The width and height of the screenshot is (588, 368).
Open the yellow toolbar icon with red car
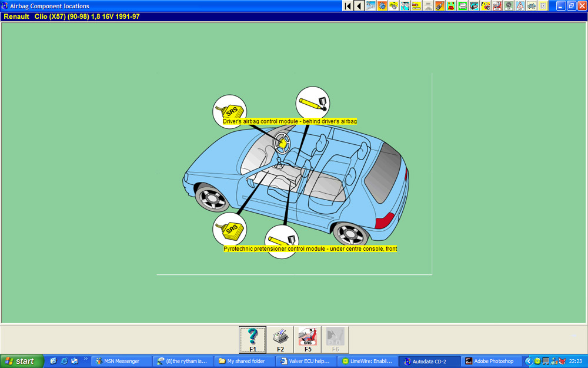417,6
